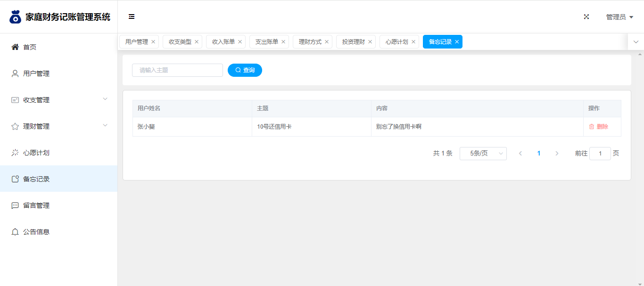Open 用户管理 in the sidebar
This screenshot has width=644, height=286.
(36, 74)
